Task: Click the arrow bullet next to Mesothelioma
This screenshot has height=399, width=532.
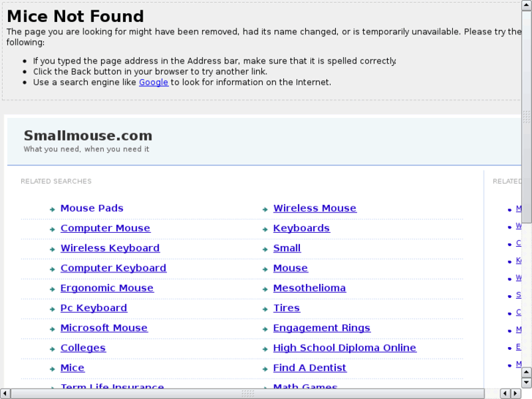Action: (x=265, y=289)
